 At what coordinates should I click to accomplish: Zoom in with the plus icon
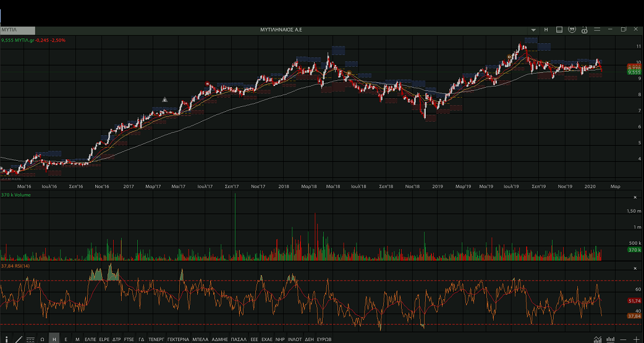(x=637, y=339)
